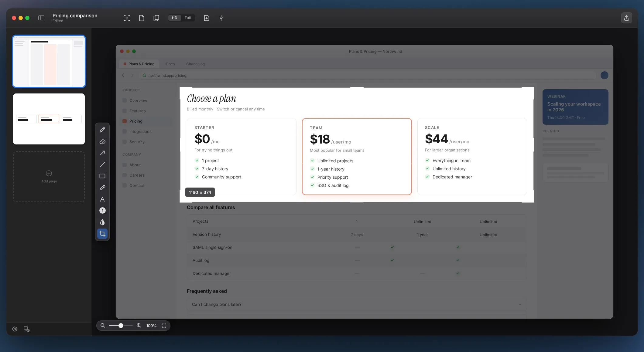Click the "Frequently asked" heading
The height and width of the screenshot is (352, 644).
(207, 291)
